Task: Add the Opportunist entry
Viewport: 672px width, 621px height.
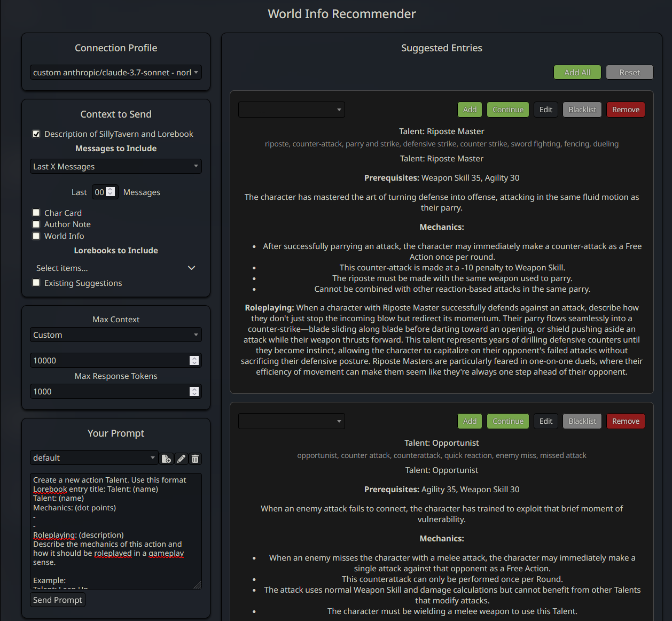Action: tap(470, 421)
